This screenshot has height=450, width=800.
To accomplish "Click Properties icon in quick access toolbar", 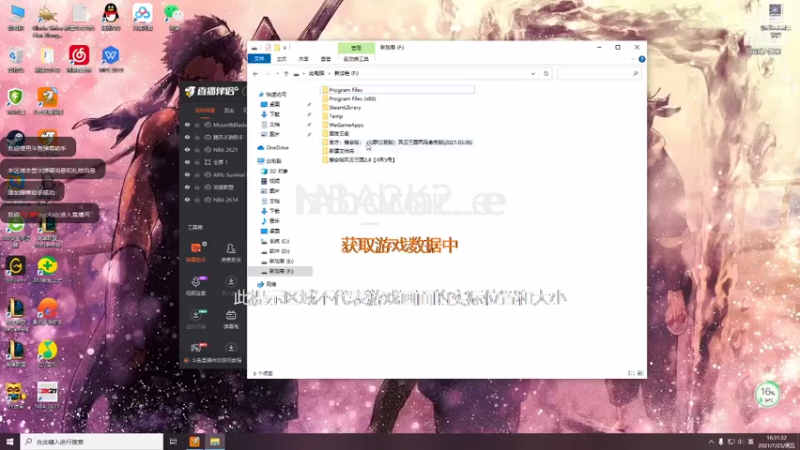I will 268,47.
